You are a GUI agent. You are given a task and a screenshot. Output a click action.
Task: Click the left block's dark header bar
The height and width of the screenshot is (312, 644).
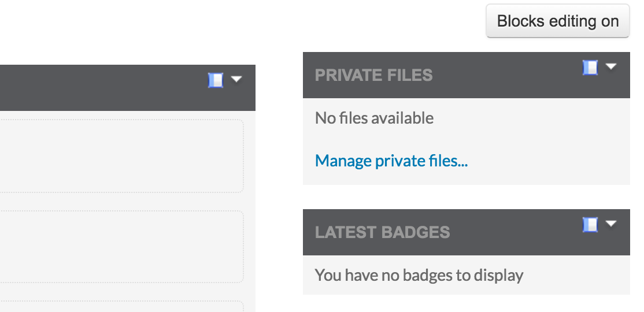(103, 88)
